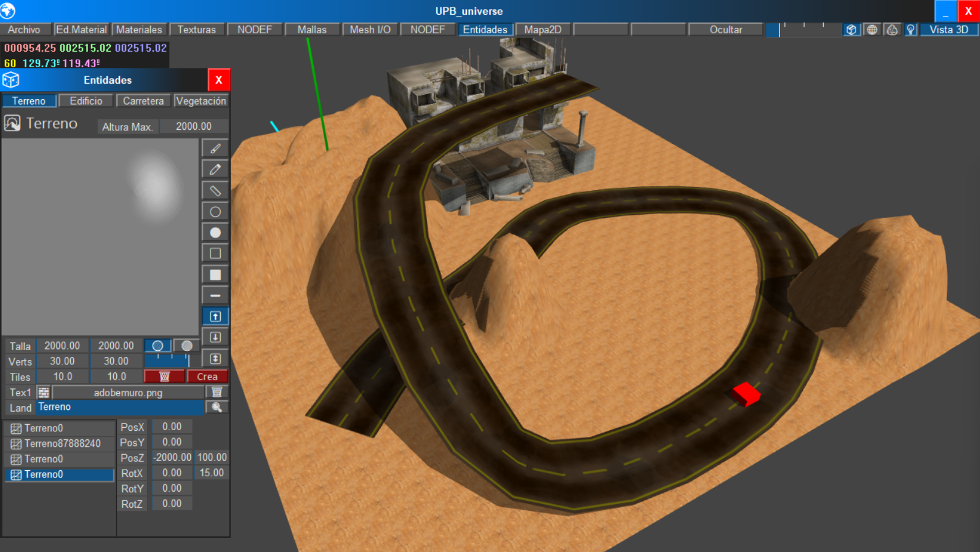Viewport: 980px width, 552px height.
Task: Toggle the solid cube render mode icon
Action: 851,30
